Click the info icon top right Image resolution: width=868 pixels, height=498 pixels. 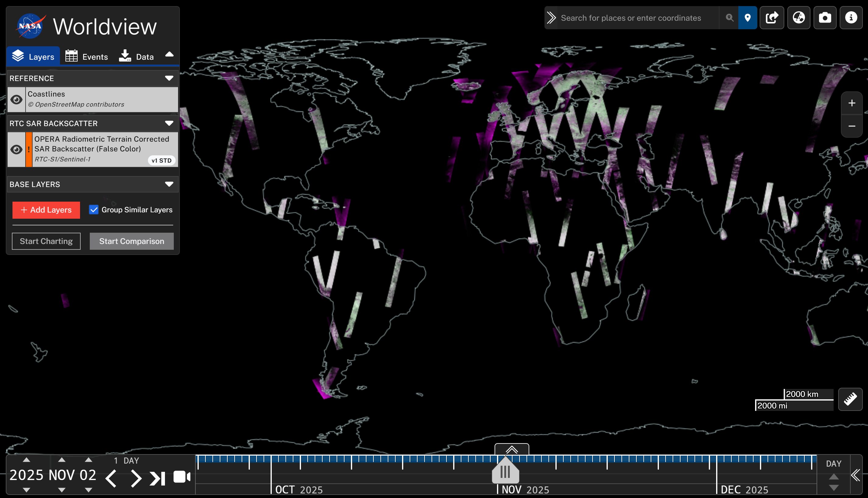click(851, 17)
